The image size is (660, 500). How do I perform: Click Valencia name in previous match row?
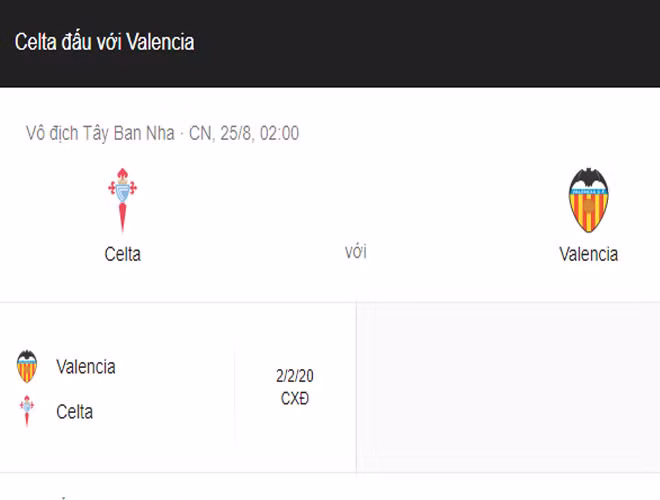click(86, 367)
